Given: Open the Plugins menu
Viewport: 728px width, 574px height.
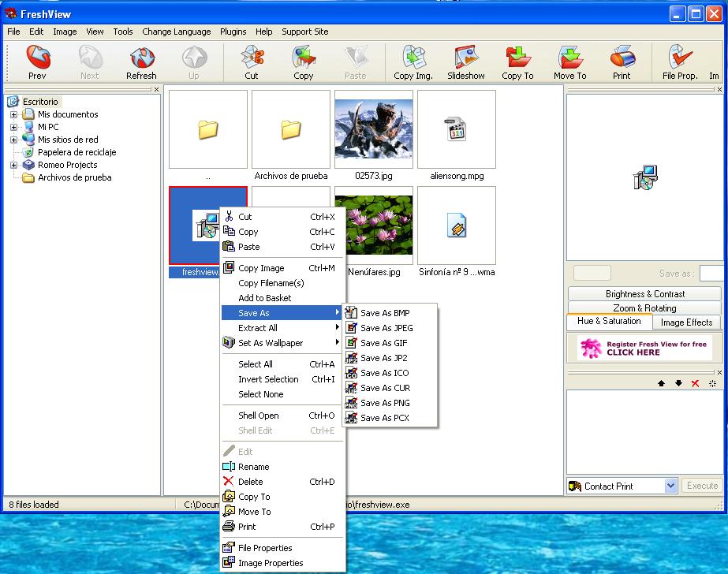Looking at the screenshot, I should pyautogui.click(x=233, y=32).
